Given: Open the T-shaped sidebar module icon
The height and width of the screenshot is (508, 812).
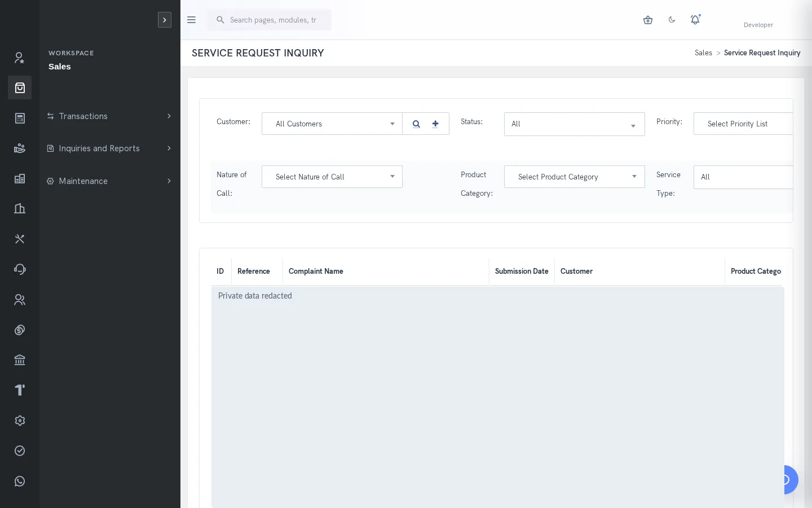Looking at the screenshot, I should (20, 391).
